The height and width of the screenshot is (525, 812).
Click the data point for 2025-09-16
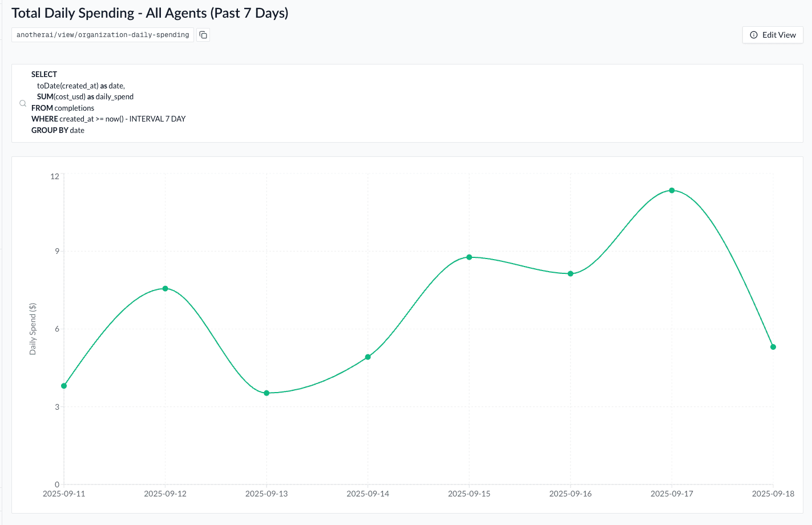pos(571,274)
